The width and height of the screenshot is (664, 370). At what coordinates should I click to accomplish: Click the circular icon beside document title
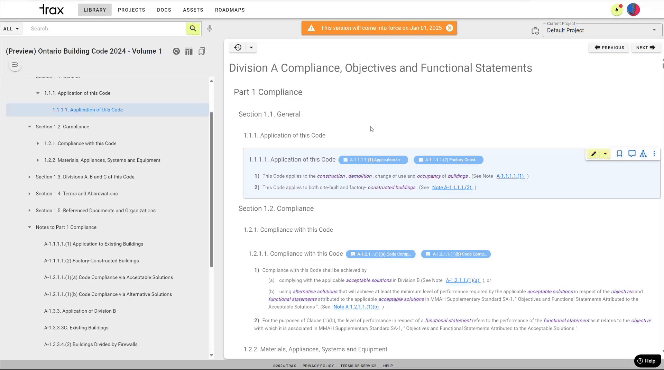coord(176,51)
